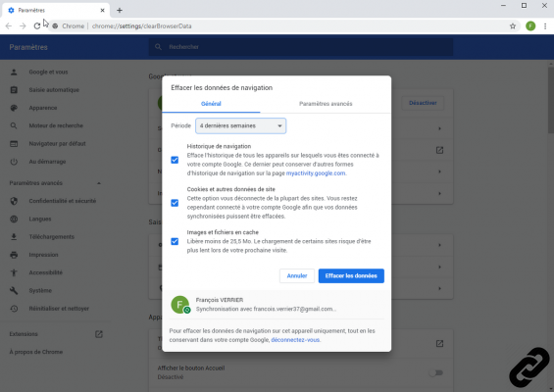
Task: Click Effacer les données button
Action: pos(351,275)
